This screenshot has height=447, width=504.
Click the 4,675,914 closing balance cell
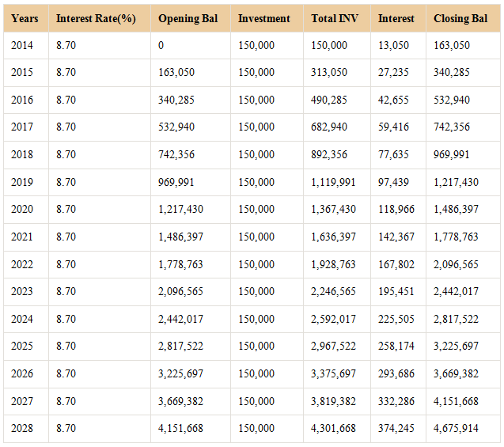pos(456,429)
